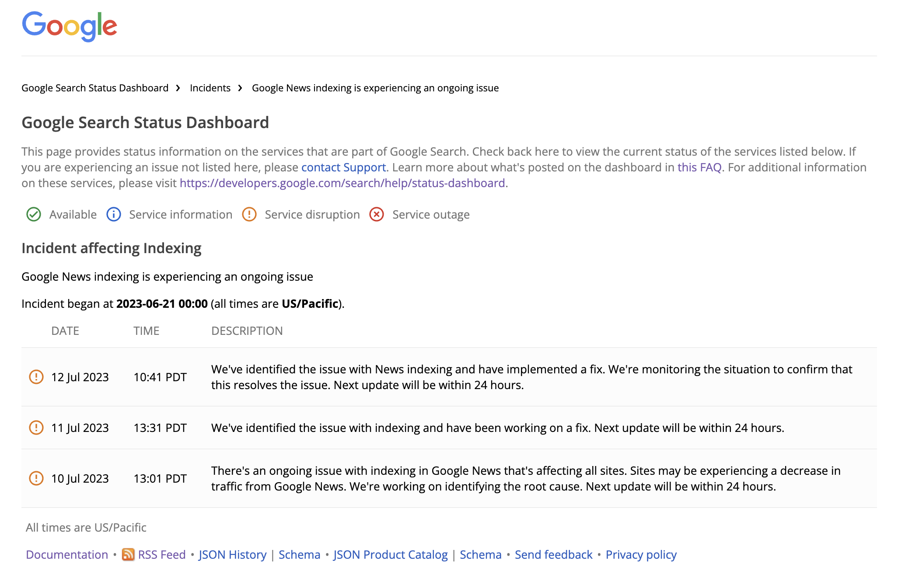Go to Incidents breadcrumb
Image resolution: width=912 pixels, height=588 pixels.
pyautogui.click(x=210, y=88)
